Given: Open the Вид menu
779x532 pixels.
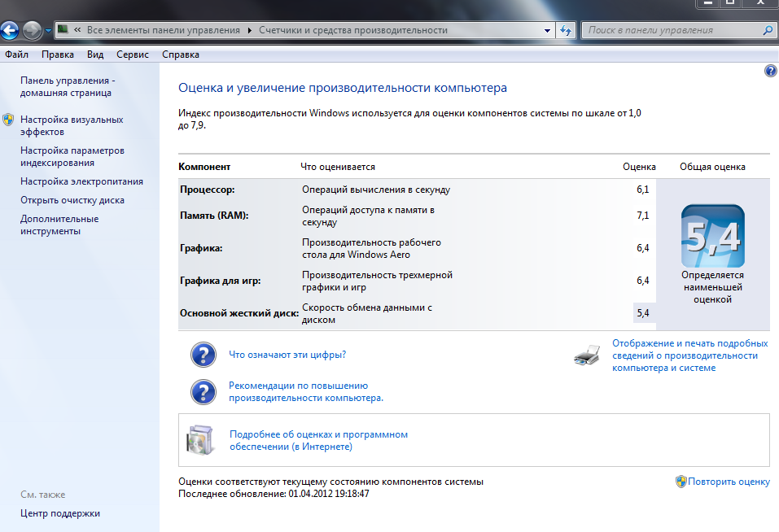Looking at the screenshot, I should (95, 55).
